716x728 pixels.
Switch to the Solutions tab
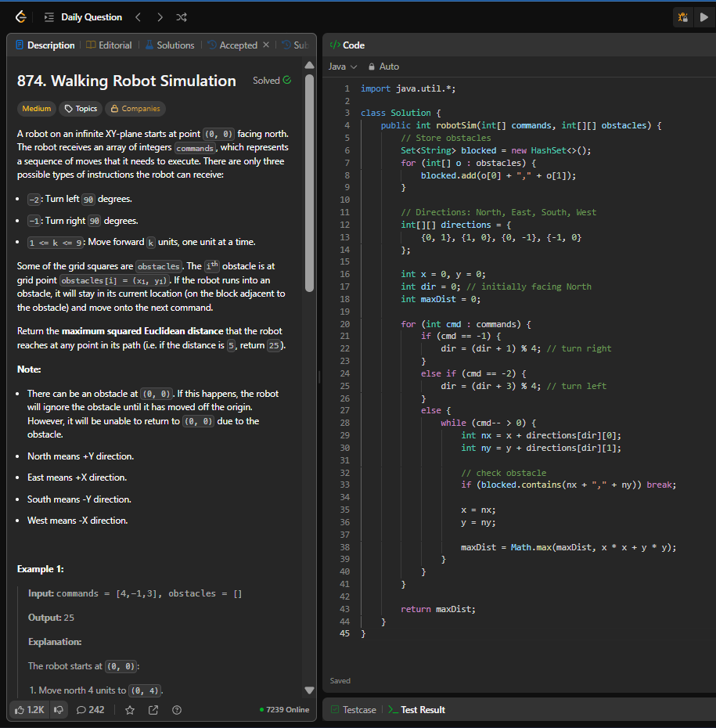170,45
